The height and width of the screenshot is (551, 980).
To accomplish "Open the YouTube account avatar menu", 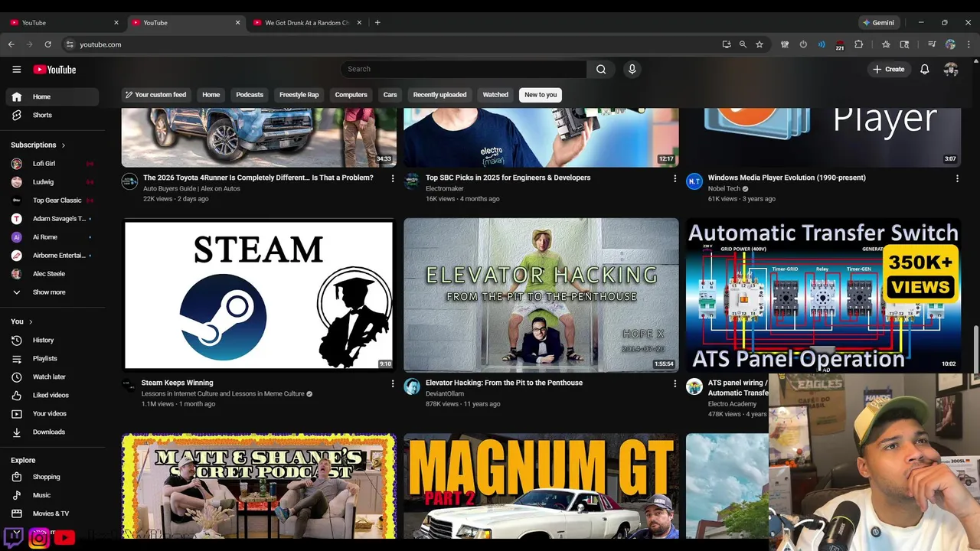I will (x=951, y=70).
